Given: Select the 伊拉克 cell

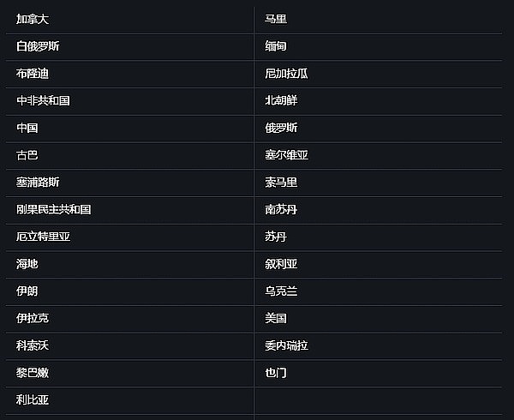Looking at the screenshot, I should (x=33, y=319).
